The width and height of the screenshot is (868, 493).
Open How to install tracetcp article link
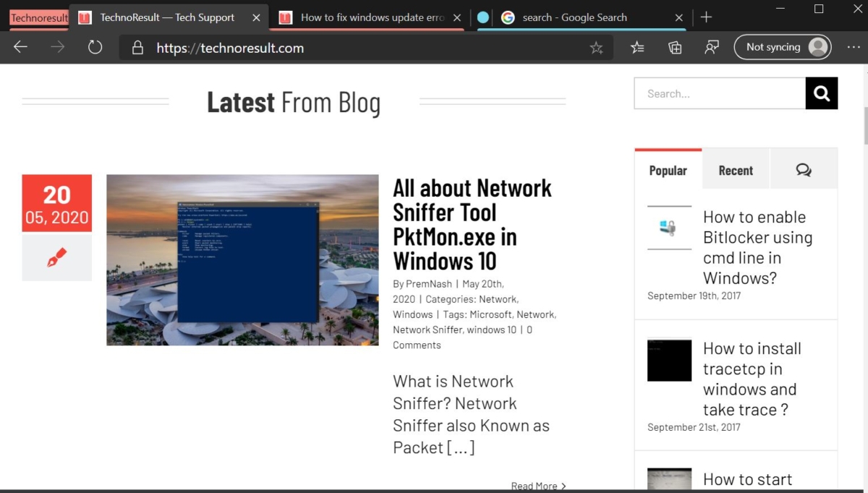pyautogui.click(x=752, y=379)
